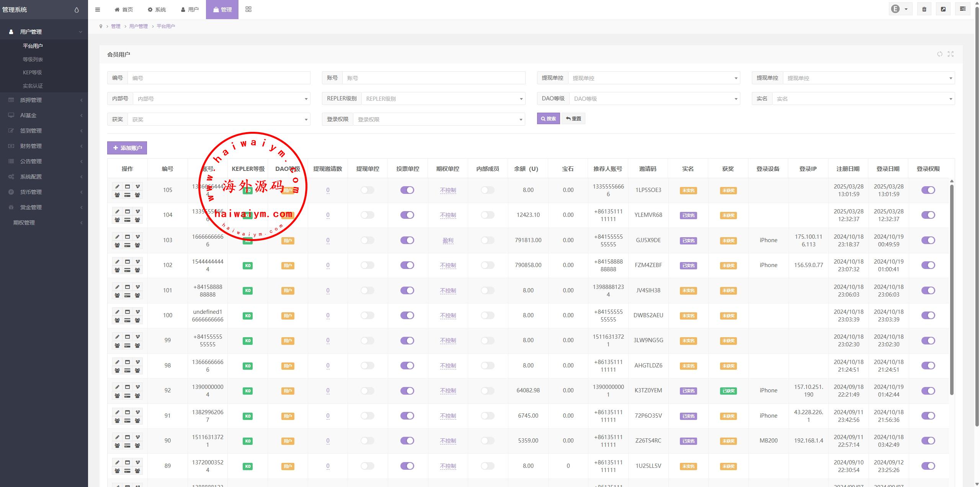980x487 pixels.
Task: Click the credit card icon for user 101
Action: pos(127,295)
